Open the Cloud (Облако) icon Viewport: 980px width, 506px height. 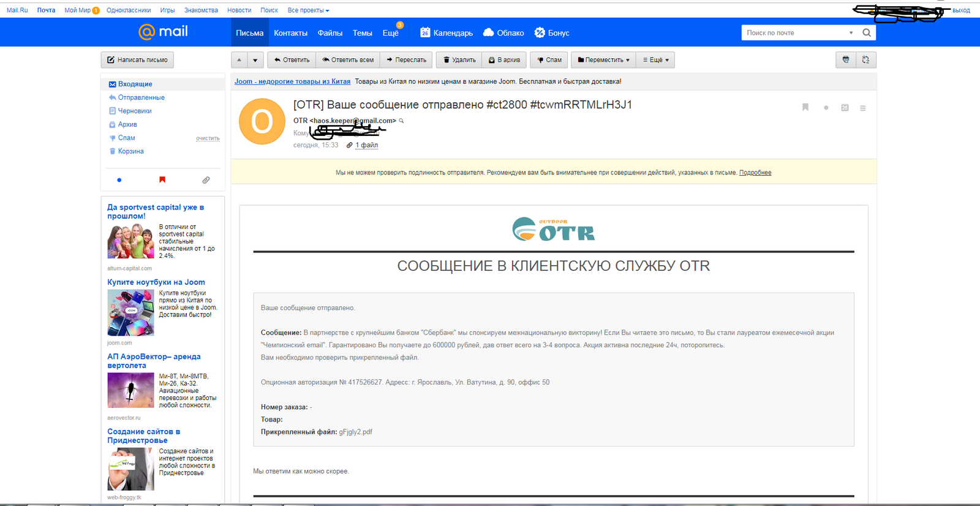click(488, 32)
